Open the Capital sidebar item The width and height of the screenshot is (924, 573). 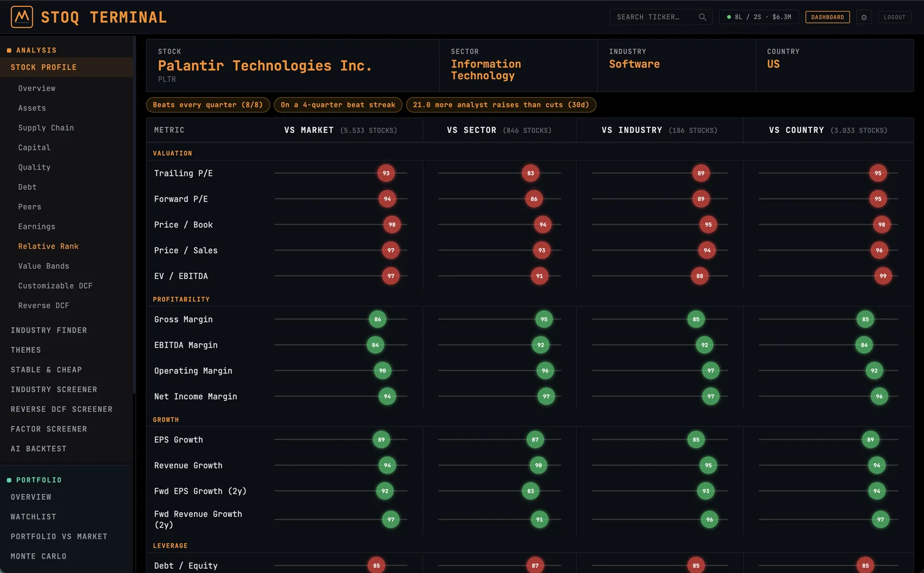(x=34, y=147)
